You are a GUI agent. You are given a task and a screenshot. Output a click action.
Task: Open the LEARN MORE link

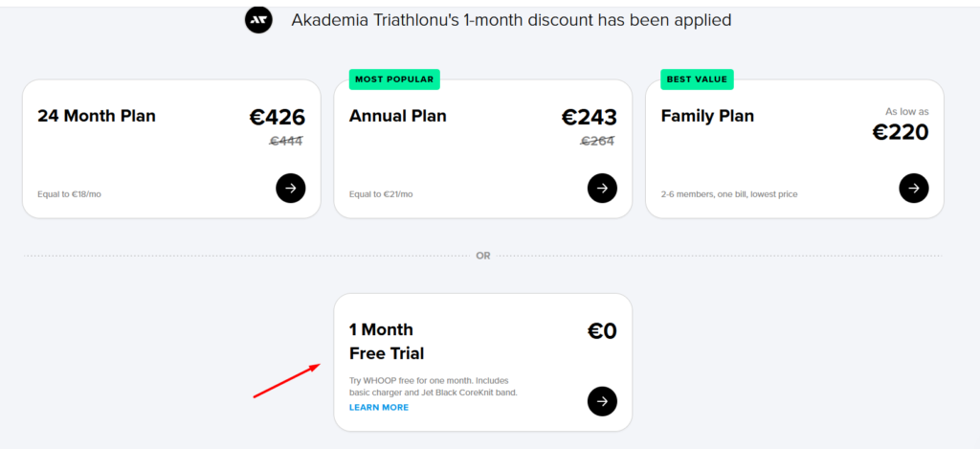click(378, 408)
